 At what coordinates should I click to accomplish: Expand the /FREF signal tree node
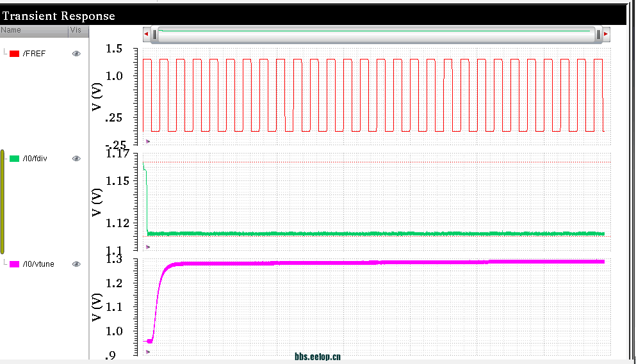(x=5, y=52)
